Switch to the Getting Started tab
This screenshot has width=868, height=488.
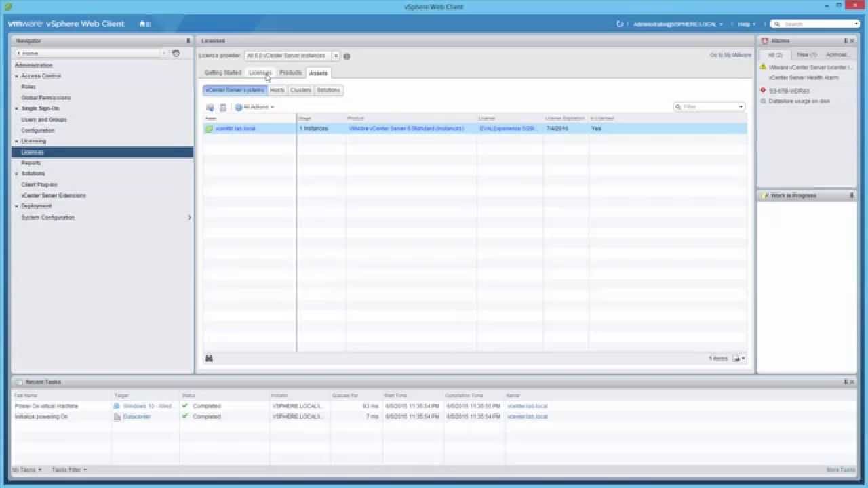coord(223,73)
